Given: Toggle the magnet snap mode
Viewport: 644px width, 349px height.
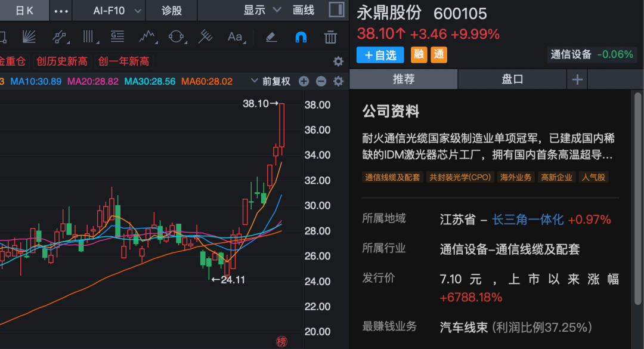Looking at the screenshot, I should (x=301, y=37).
